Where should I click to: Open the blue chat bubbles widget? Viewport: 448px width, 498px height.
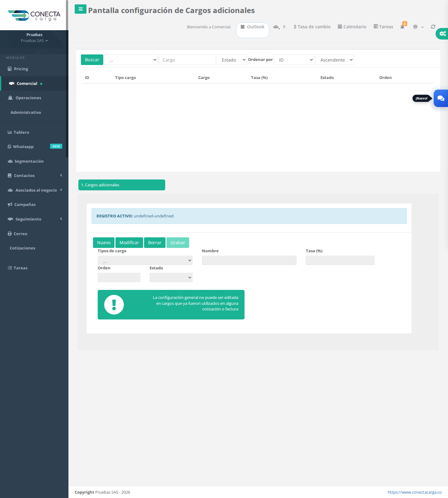[441, 98]
